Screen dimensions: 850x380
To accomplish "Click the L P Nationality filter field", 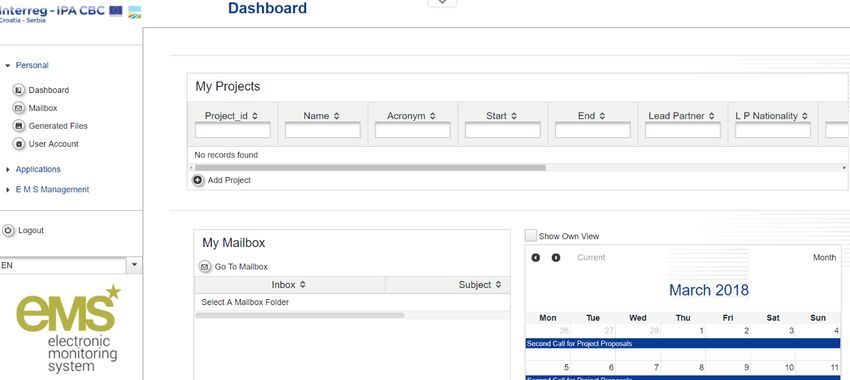I will pos(772,130).
